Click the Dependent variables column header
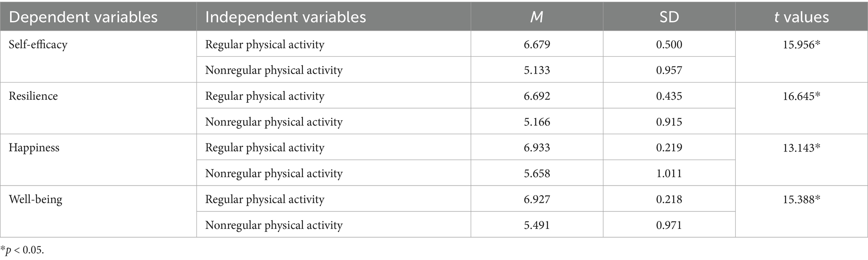Image resolution: width=868 pixels, height=260 pixels. click(83, 17)
